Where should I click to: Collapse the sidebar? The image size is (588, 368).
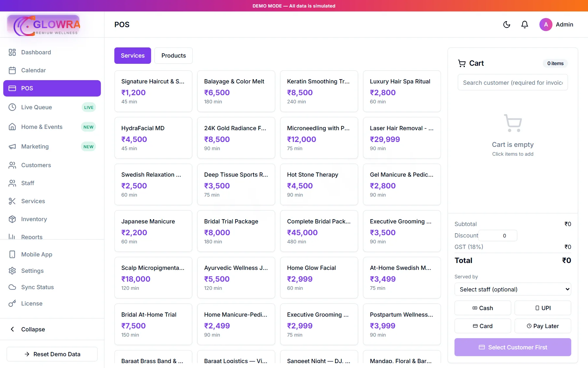click(52, 329)
